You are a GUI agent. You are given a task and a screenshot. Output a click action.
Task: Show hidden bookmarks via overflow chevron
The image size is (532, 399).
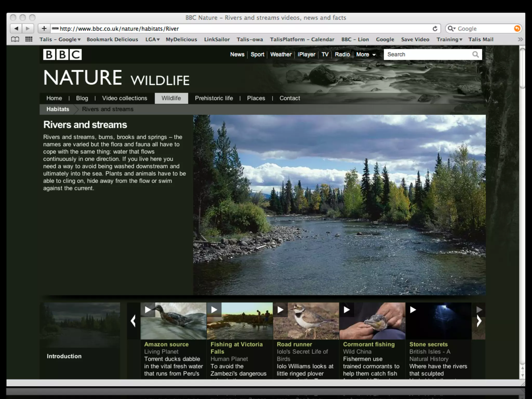pos(520,39)
